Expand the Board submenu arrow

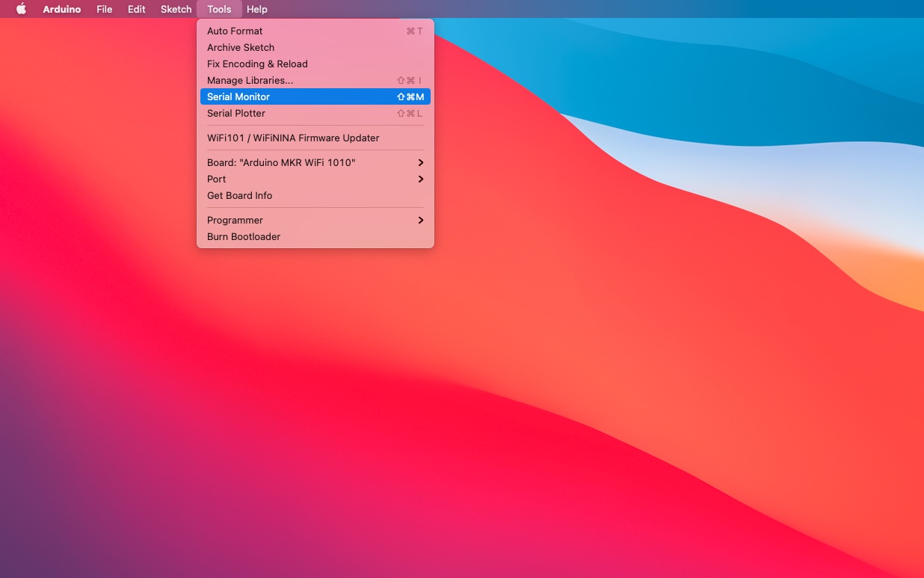pyautogui.click(x=421, y=162)
